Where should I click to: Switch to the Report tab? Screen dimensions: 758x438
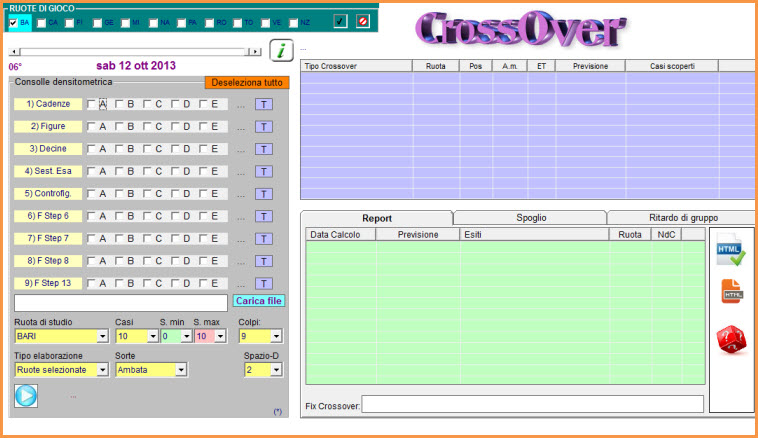pos(377,218)
